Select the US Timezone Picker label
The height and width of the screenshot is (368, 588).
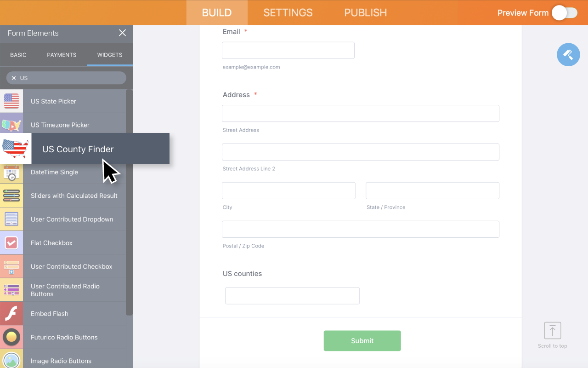pos(60,125)
